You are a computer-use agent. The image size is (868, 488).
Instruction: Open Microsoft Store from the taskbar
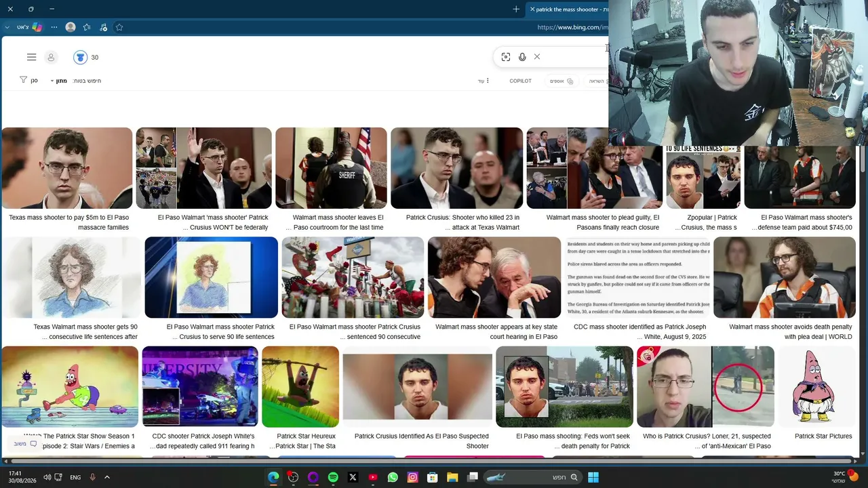coord(432,477)
